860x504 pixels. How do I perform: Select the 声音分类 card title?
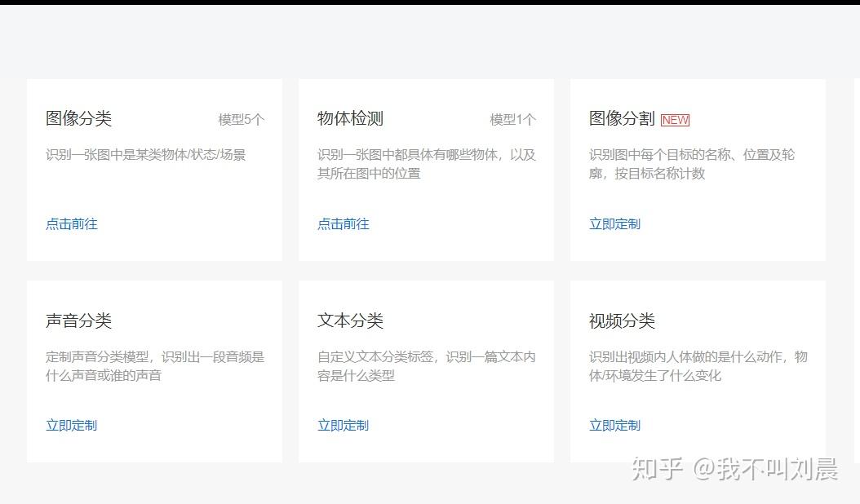[79, 321]
